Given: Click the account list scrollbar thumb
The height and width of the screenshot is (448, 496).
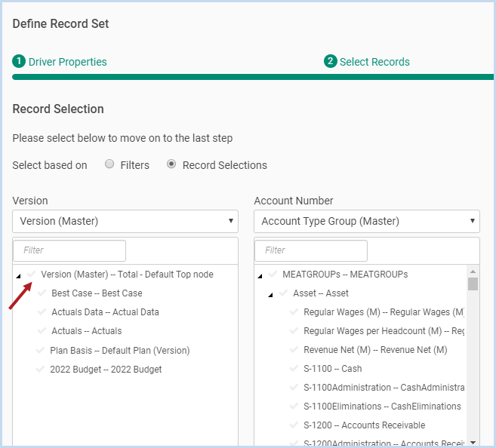Looking at the screenshot, I should pyautogui.click(x=473, y=284).
